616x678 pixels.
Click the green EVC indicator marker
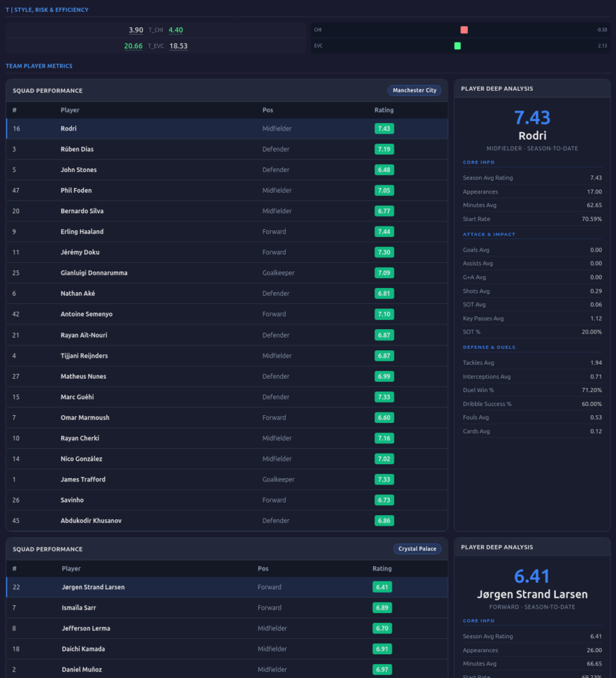point(457,46)
